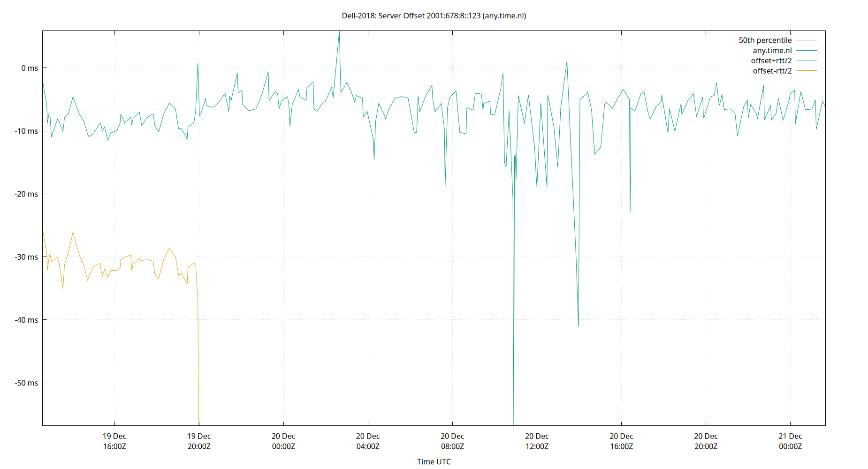
Task: Select the '19 Dec 16:00Z' tick label
Action: click(x=114, y=441)
